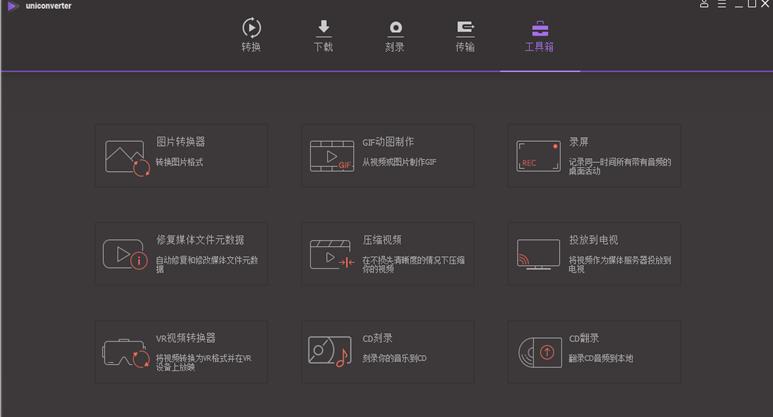Click the fix media metadata icon

(125, 254)
